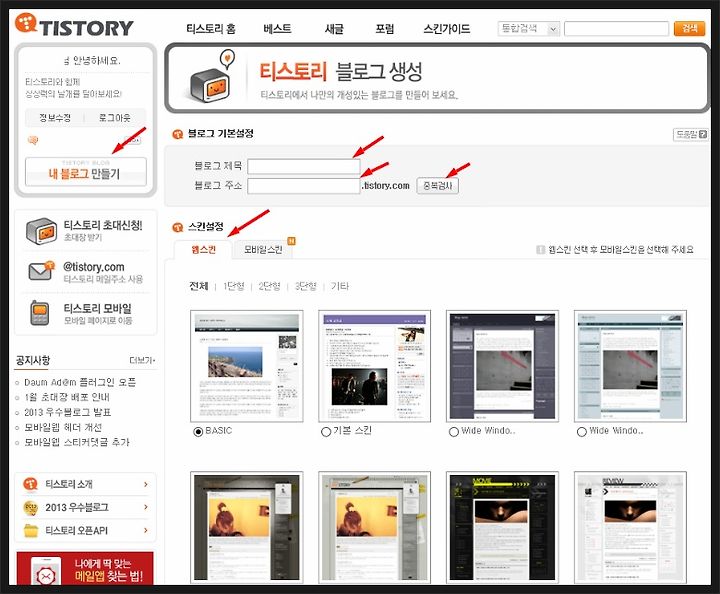Click the 정보수정 button
720x594 pixels.
coord(55,118)
